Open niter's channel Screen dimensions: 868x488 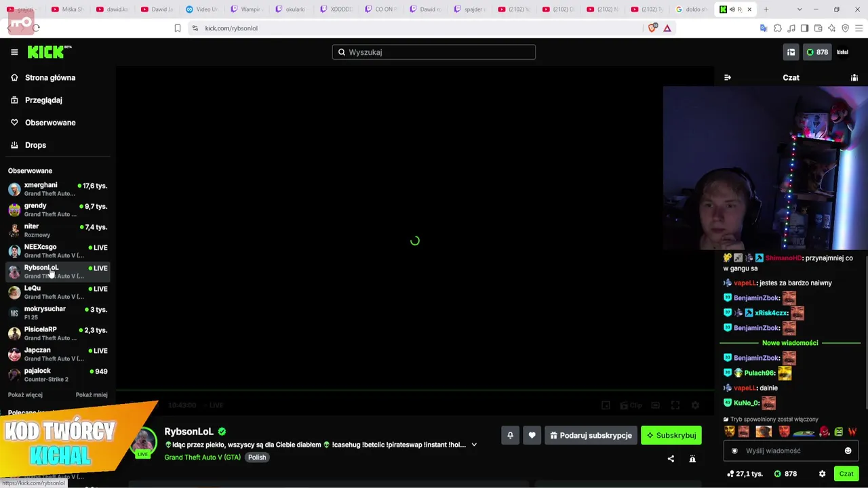point(58,230)
